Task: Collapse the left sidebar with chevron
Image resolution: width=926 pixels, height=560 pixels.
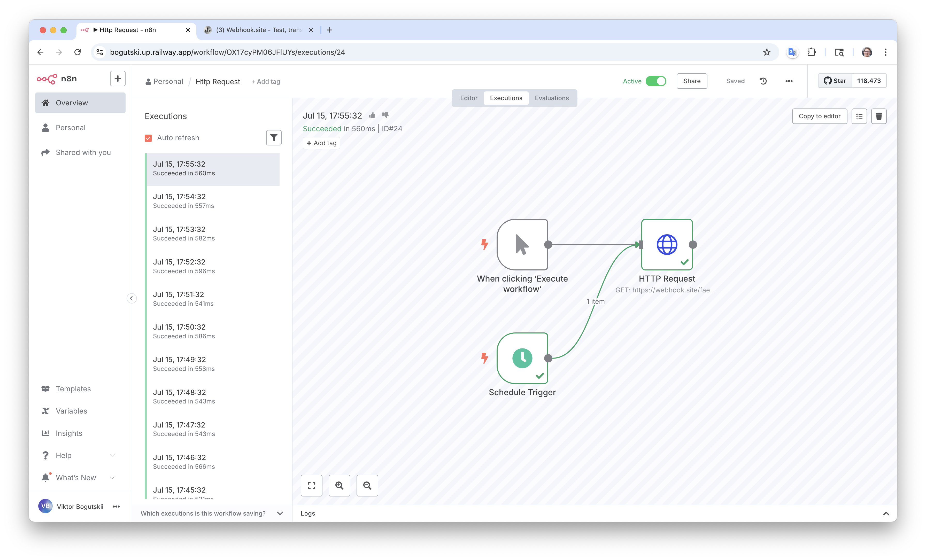Action: (131, 298)
